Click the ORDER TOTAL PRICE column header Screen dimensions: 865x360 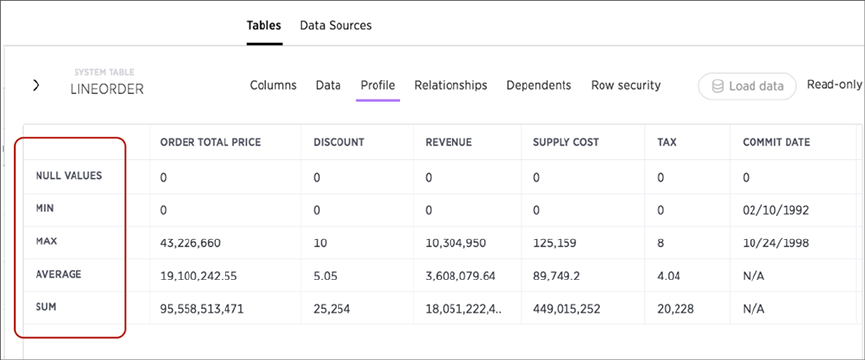point(210,142)
